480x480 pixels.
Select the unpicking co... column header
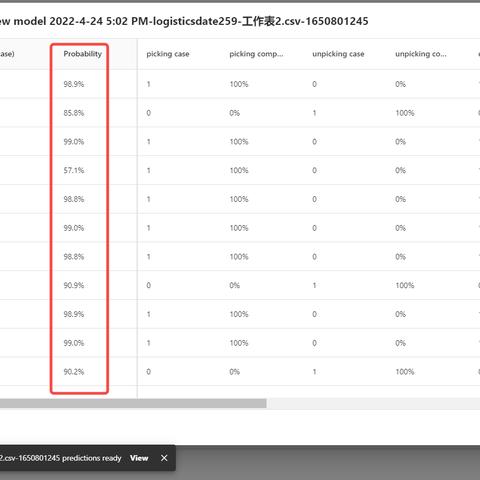(x=421, y=54)
